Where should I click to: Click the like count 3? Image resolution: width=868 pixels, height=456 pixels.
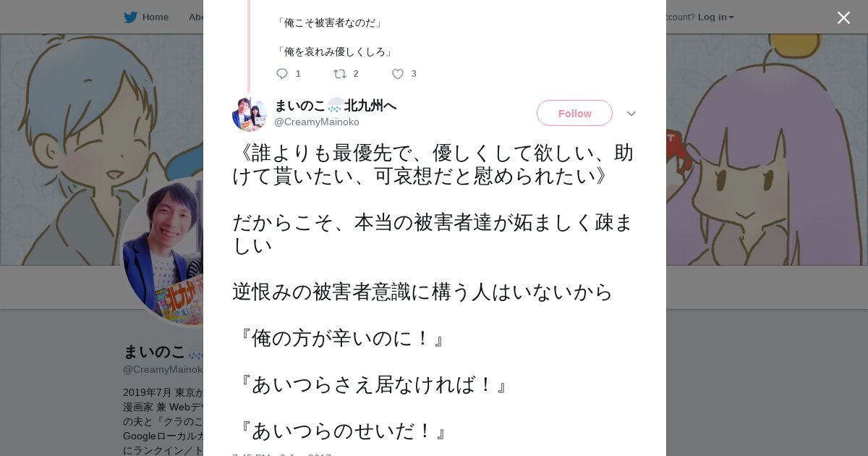(x=414, y=74)
